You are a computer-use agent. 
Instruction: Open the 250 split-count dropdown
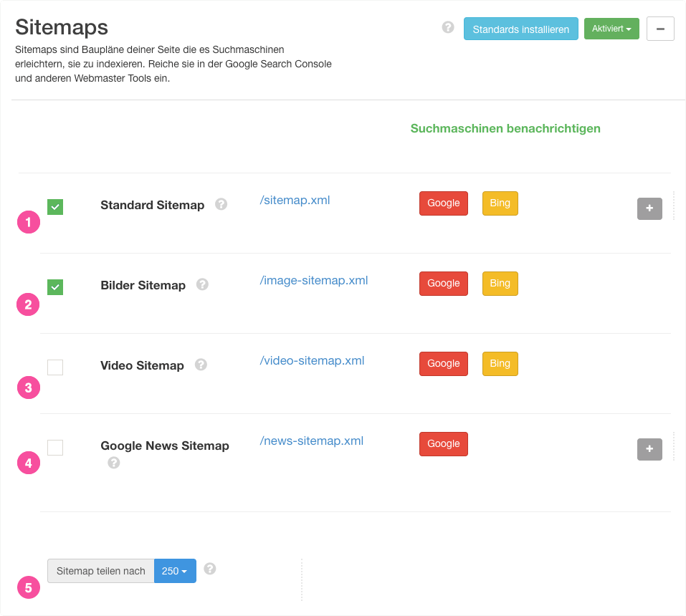(x=175, y=571)
